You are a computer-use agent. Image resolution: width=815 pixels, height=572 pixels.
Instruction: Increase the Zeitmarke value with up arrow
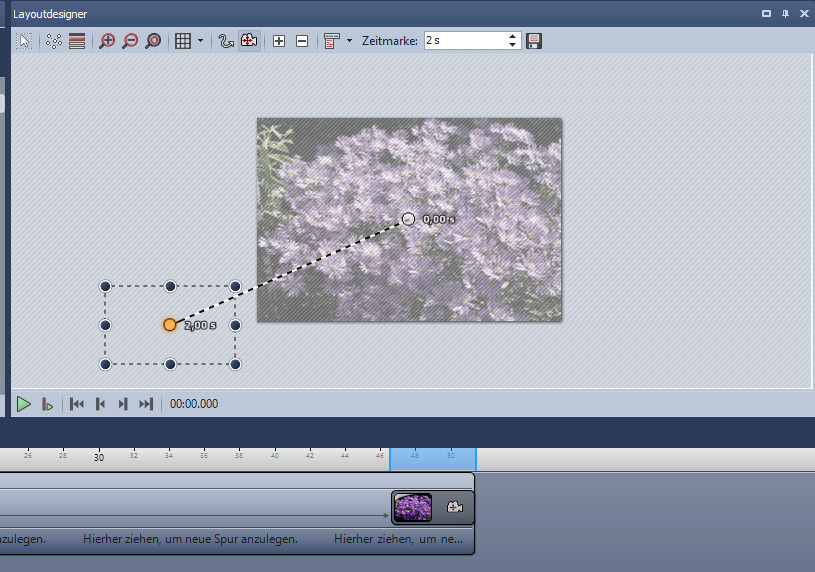513,37
